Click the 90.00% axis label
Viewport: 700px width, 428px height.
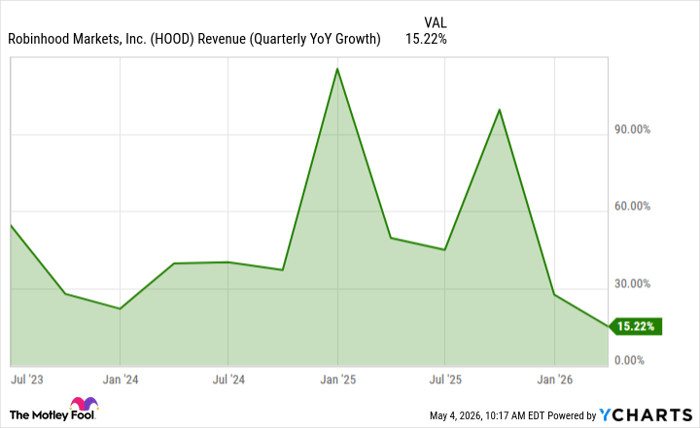point(632,129)
